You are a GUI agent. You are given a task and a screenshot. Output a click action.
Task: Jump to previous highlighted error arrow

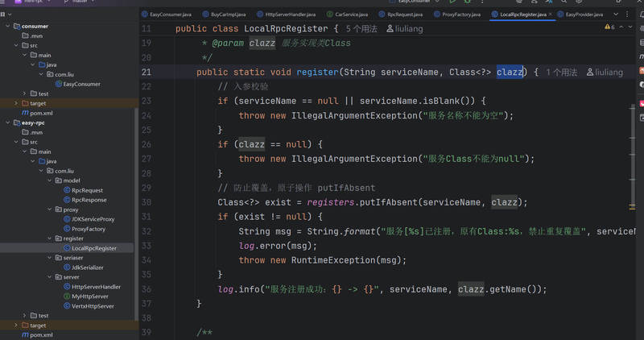(621, 27)
